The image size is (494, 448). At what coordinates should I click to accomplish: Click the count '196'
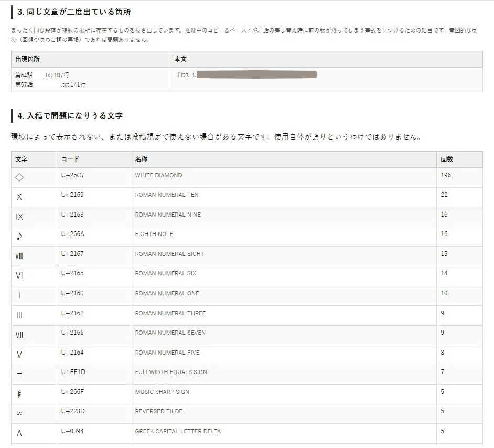[x=446, y=175]
